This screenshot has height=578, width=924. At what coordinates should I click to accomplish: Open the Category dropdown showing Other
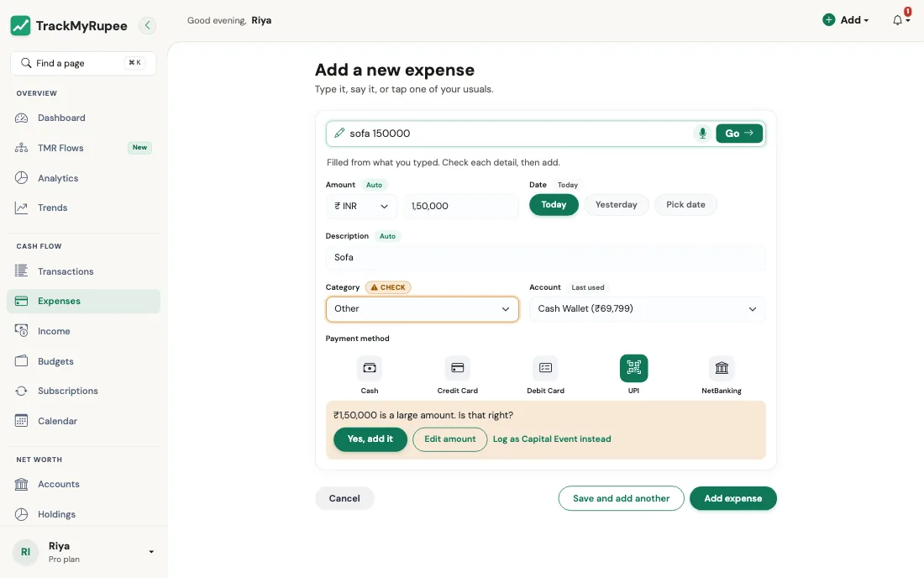423,308
